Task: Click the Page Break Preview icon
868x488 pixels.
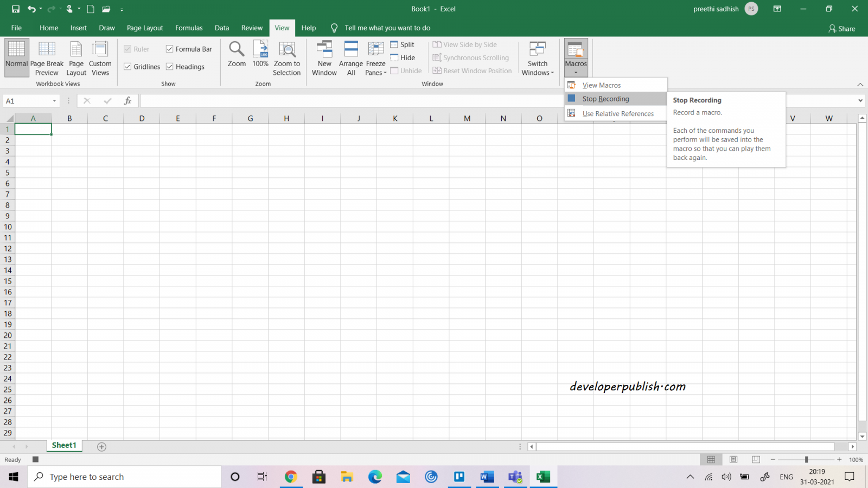Action: coord(47,57)
